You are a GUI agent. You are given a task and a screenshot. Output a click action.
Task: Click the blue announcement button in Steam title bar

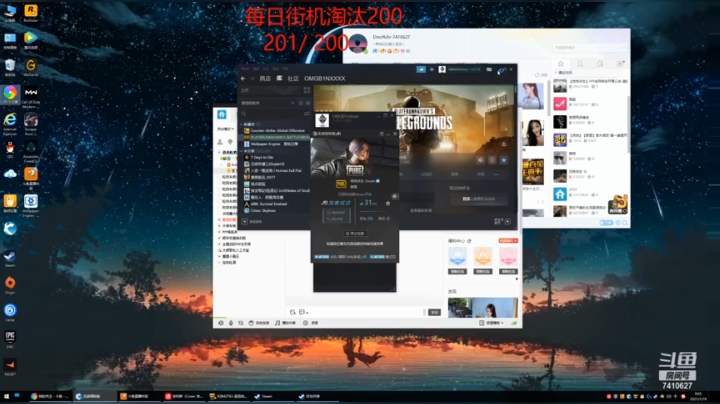(421, 69)
